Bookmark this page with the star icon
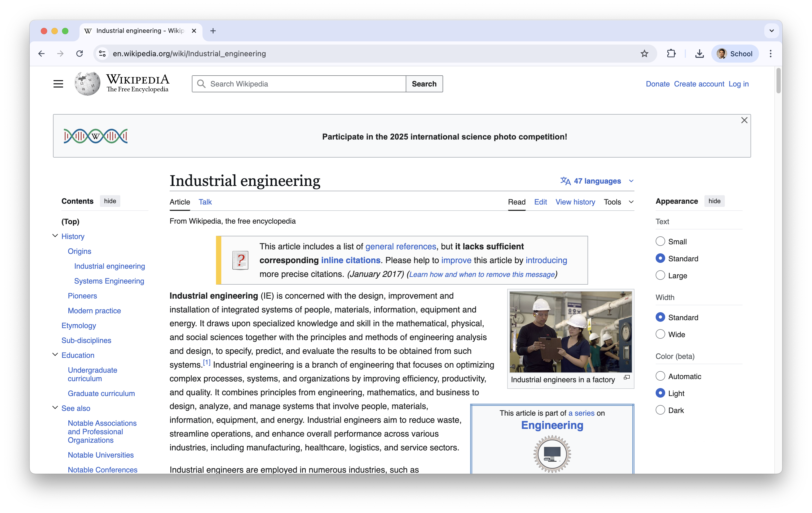 pyautogui.click(x=645, y=54)
